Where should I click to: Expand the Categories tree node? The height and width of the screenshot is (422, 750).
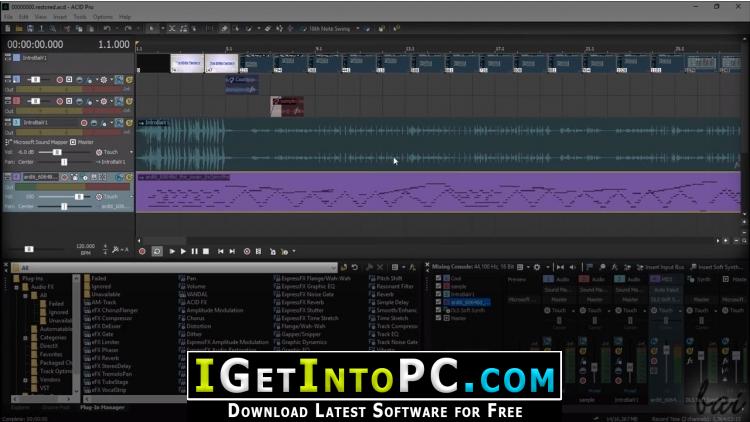[x=25, y=338]
